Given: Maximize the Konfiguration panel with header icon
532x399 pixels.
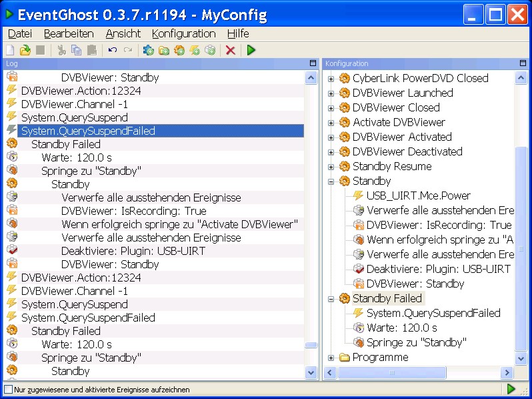Looking at the screenshot, I should coord(523,63).
